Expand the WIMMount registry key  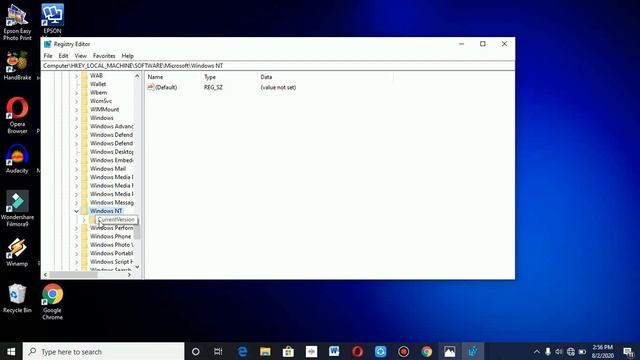click(x=76, y=110)
